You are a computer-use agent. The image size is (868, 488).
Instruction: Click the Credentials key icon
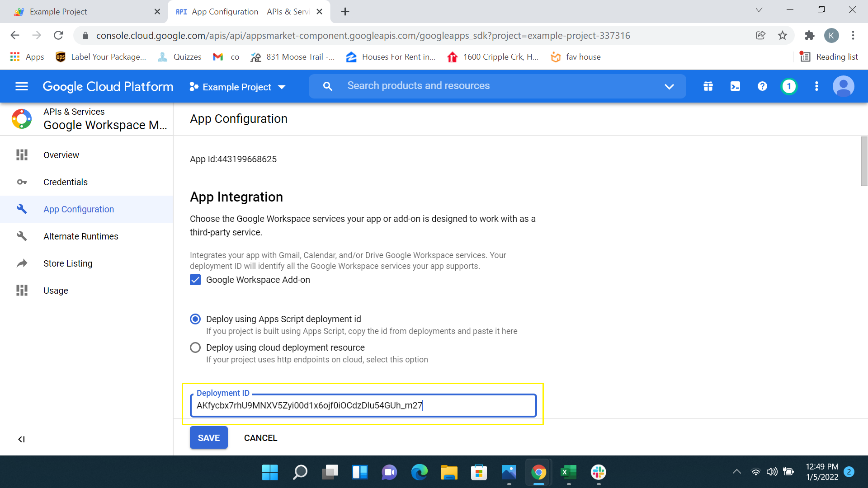pos(22,182)
